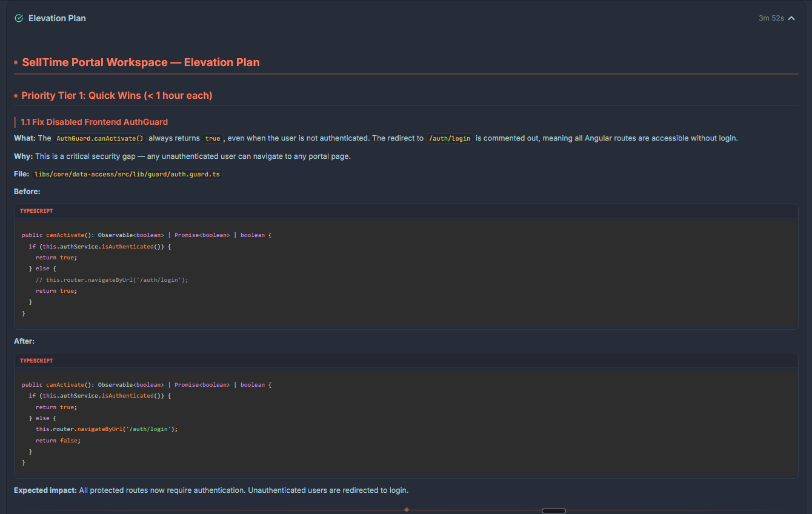Click the "1.1 Fix Disabled Frontend AuthGuard" heading
The width and height of the screenshot is (812, 514).
pyautogui.click(x=95, y=122)
